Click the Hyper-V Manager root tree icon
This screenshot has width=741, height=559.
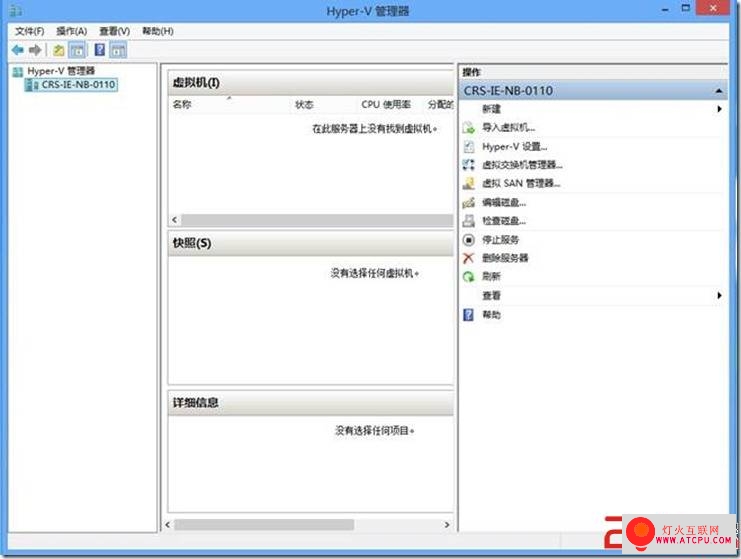[18, 71]
